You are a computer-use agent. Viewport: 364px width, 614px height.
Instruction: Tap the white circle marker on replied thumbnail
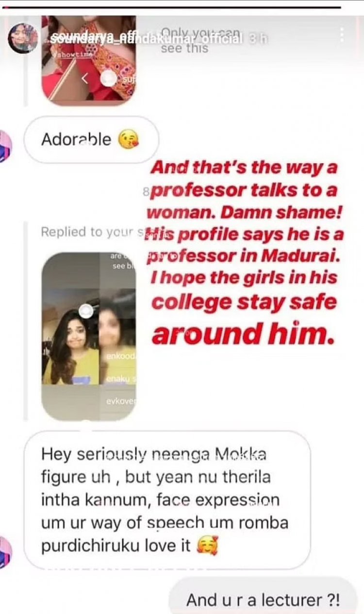point(86,311)
